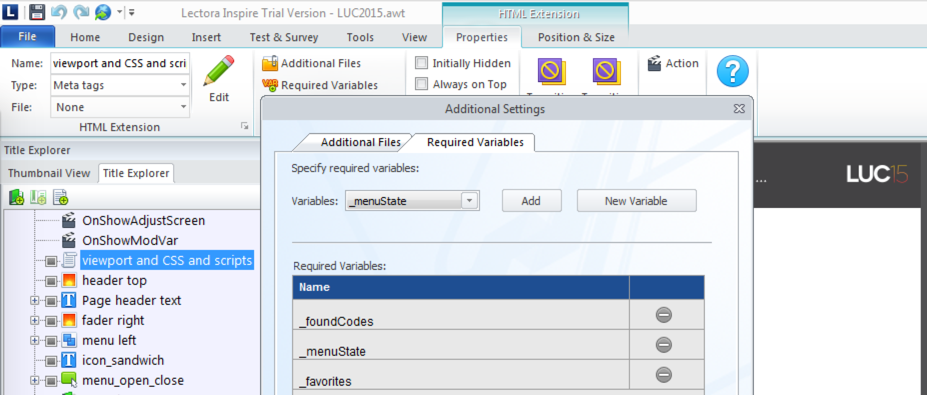Enable the Initially Hidden checkbox
The image size is (927, 395).
(422, 63)
